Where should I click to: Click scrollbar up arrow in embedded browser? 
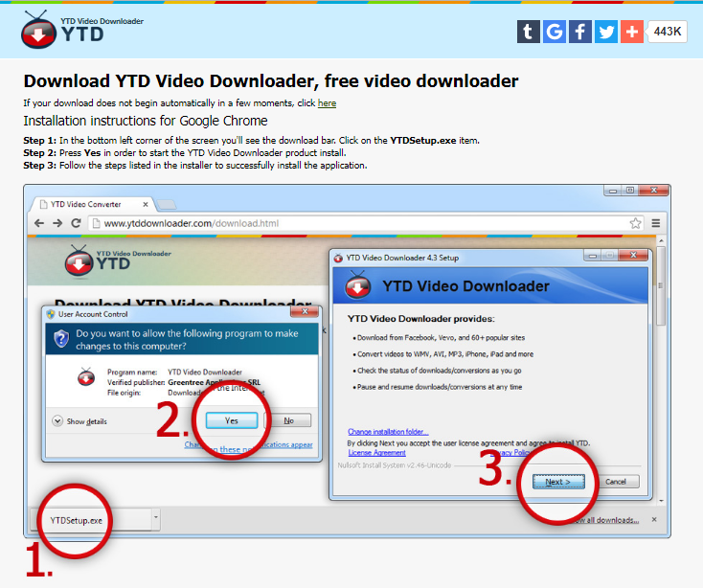click(x=661, y=241)
